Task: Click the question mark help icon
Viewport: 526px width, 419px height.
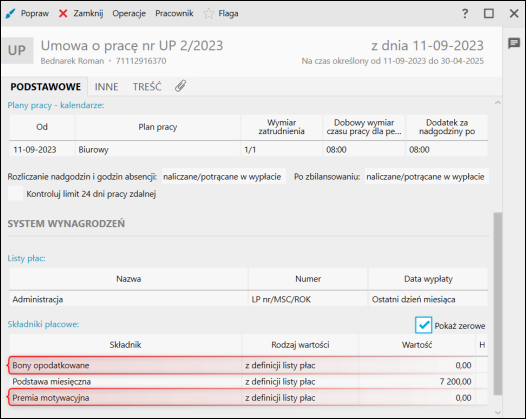Action: [465, 13]
